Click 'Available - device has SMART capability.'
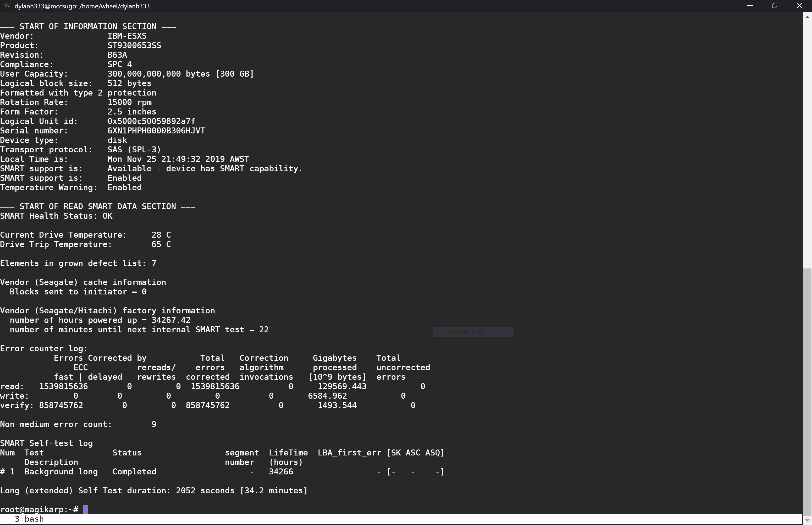This screenshot has height=525, width=812. coord(205,168)
